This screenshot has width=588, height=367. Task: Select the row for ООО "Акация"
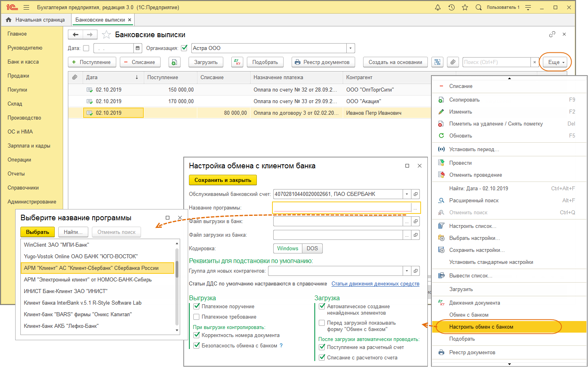[x=250, y=101]
